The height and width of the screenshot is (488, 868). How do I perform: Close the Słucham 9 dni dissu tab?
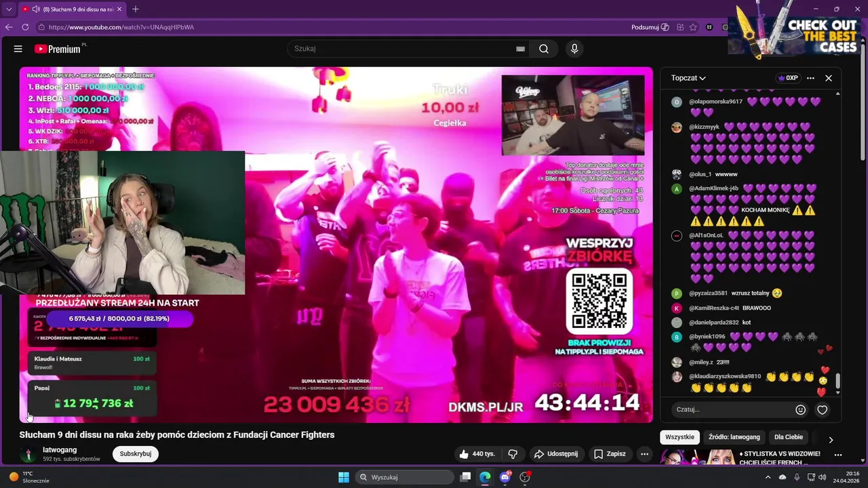(121, 9)
